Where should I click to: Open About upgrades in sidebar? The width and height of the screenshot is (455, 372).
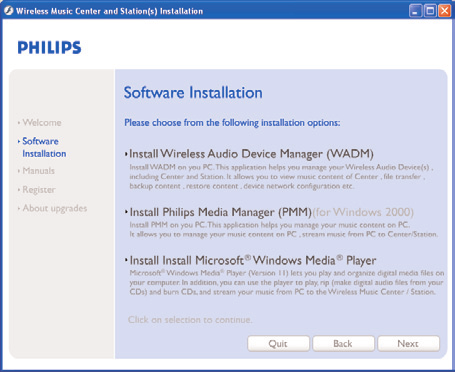pos(52,208)
